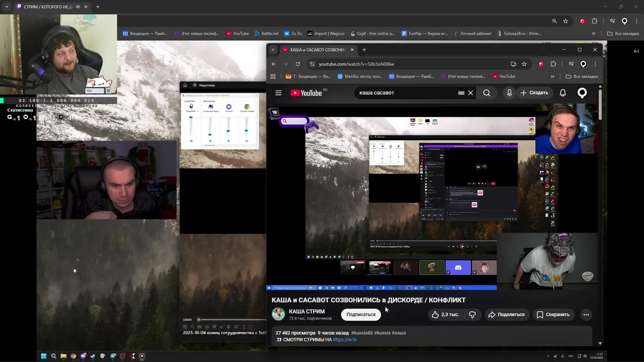Open the КАША СТРИМ channel avatar
The width and height of the screenshot is (644, 362).
click(278, 314)
